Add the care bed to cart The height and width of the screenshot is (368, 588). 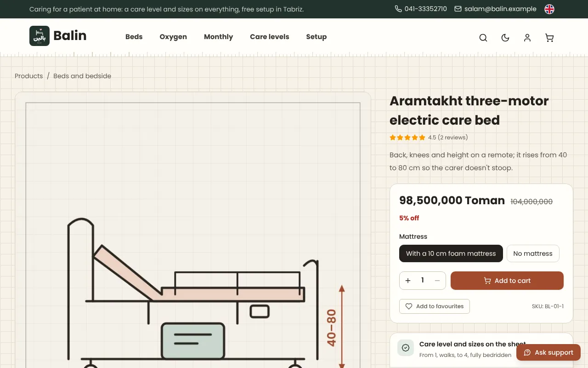507,281
